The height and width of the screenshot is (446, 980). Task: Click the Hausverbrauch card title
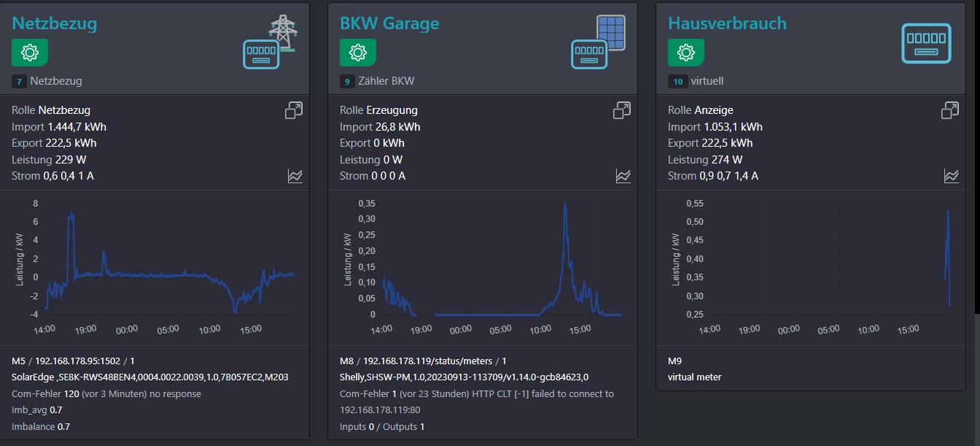(x=727, y=23)
